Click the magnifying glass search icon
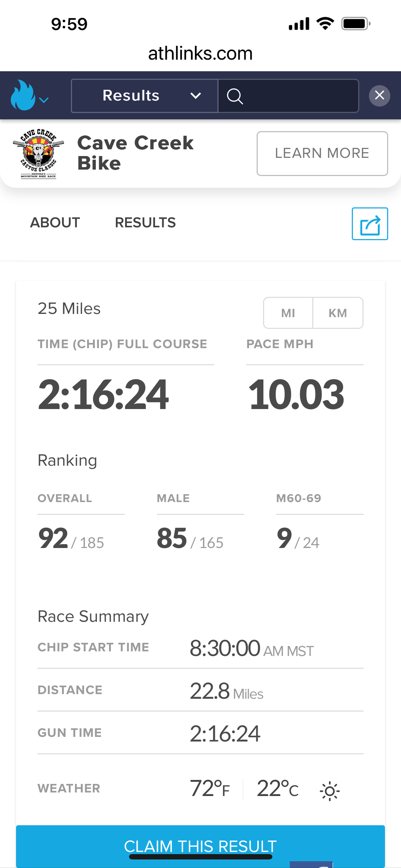This screenshot has width=401, height=868. [x=235, y=96]
